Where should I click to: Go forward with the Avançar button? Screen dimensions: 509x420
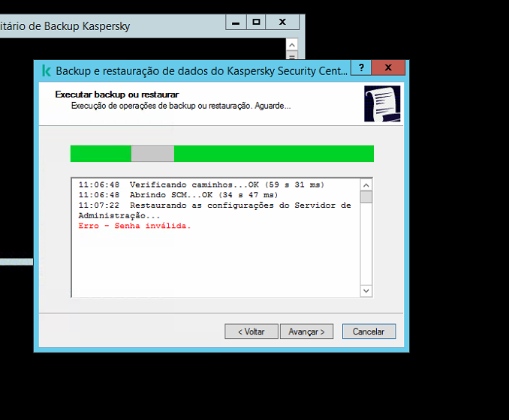(306, 331)
